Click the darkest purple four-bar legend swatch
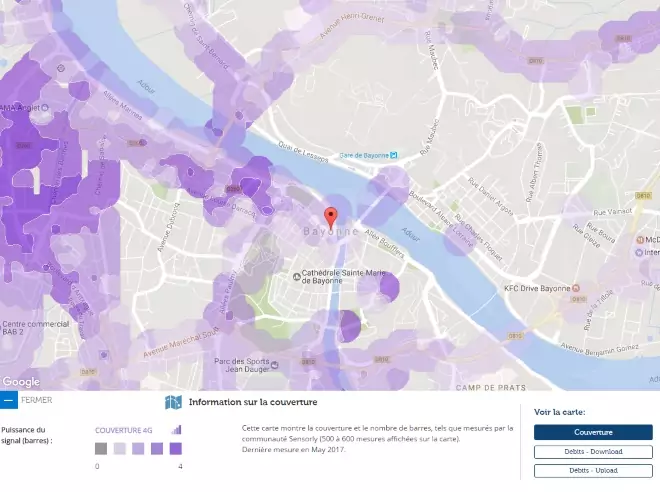660x492 pixels. coord(175,450)
